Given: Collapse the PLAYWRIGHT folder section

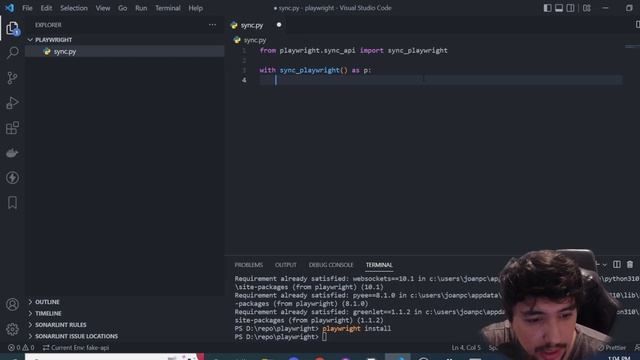Looking at the screenshot, I should [53, 40].
